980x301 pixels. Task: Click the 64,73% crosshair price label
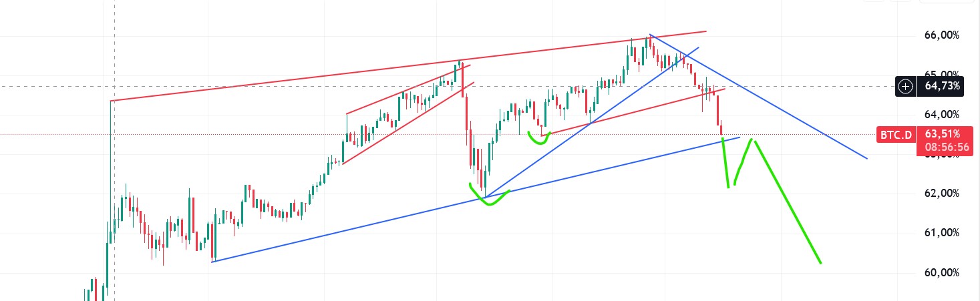point(943,86)
